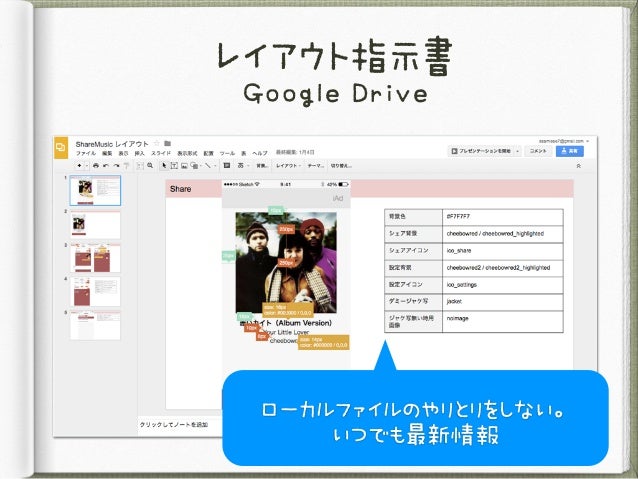Select slide 5 thumbnail in filmstrip
The image size is (638, 479).
click(95, 325)
